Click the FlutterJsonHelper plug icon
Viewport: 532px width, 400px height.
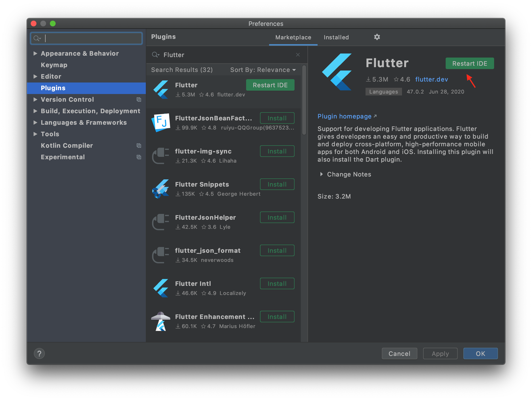(x=161, y=222)
